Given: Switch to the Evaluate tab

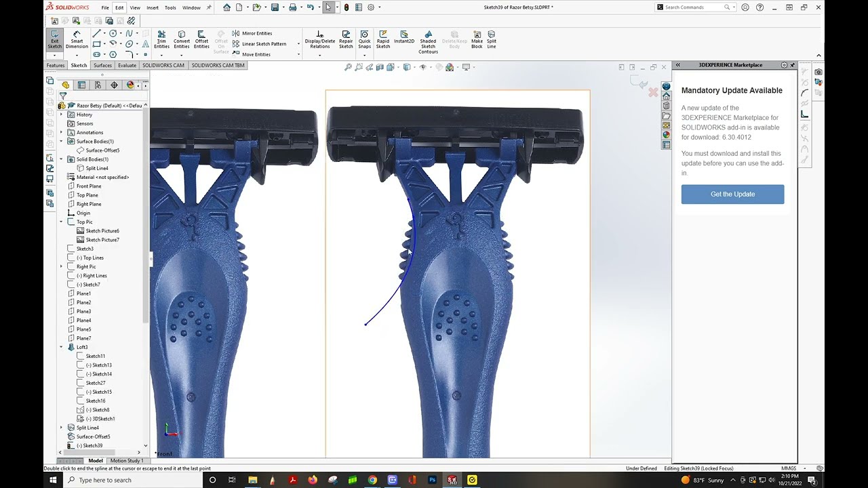Looking at the screenshot, I should point(127,65).
